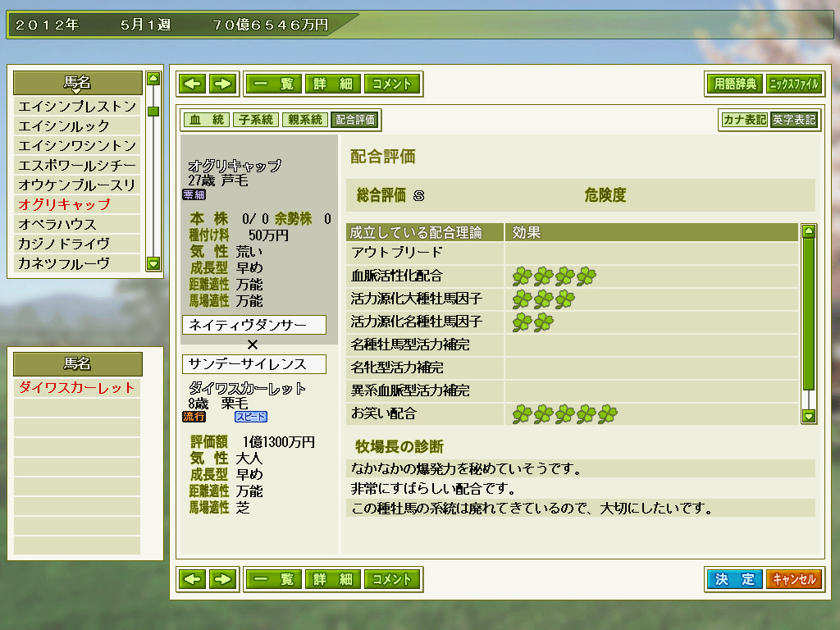This screenshot has width=840, height=630.
Task: Open the 血統 tab
Action: [206, 120]
